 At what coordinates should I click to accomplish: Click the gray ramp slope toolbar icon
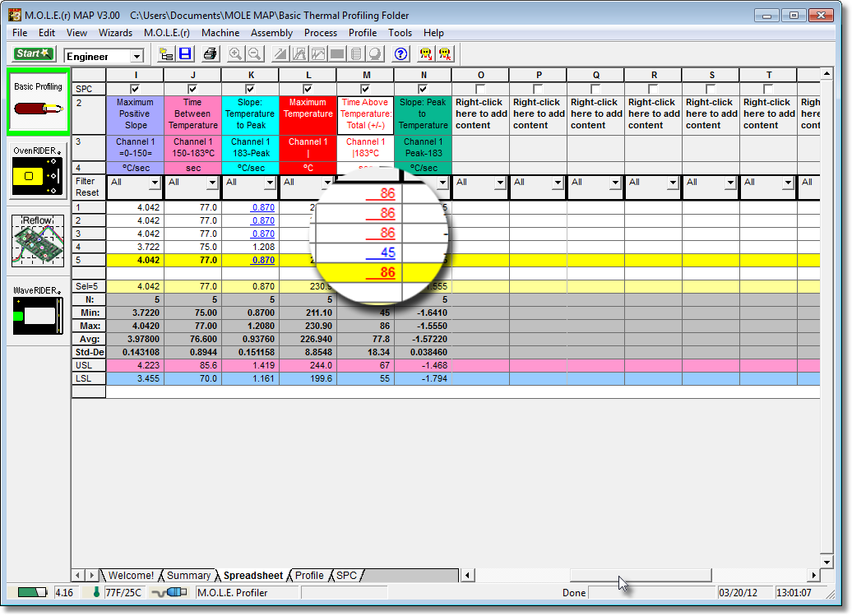pos(280,53)
